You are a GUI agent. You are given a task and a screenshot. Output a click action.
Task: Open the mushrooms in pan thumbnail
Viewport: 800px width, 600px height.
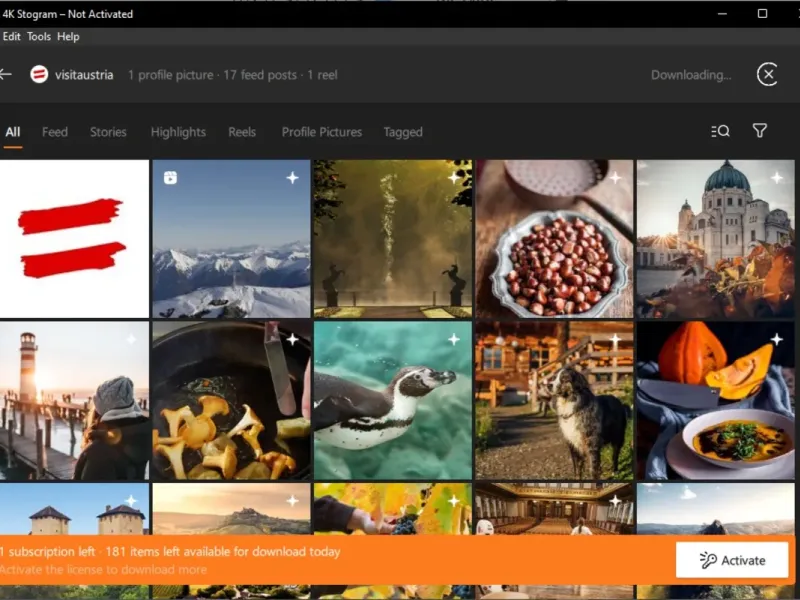click(x=231, y=401)
